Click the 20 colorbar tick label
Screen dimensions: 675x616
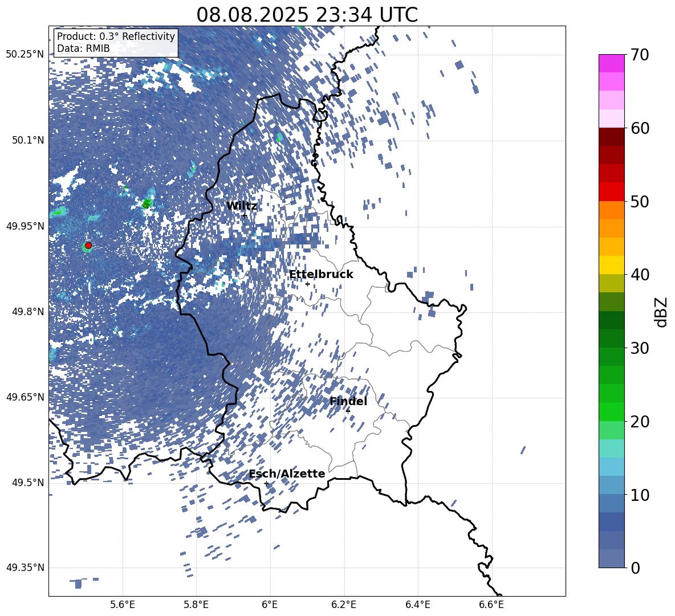click(x=640, y=422)
